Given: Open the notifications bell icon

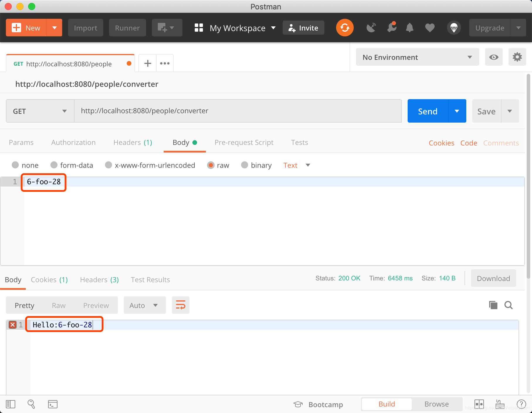Looking at the screenshot, I should point(410,28).
